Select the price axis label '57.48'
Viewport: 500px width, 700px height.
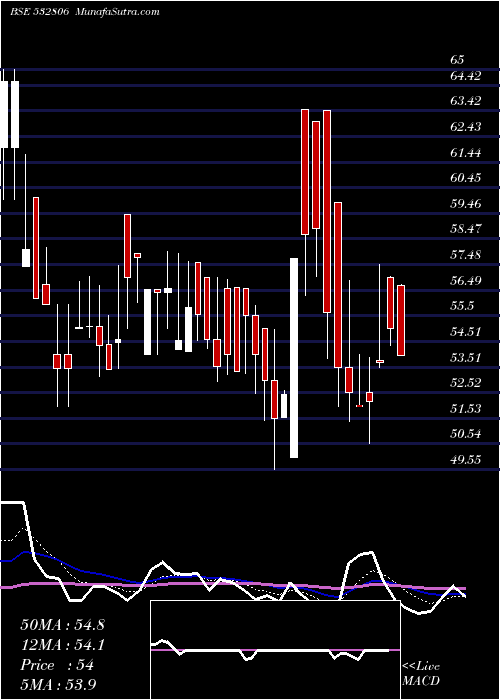click(x=466, y=255)
